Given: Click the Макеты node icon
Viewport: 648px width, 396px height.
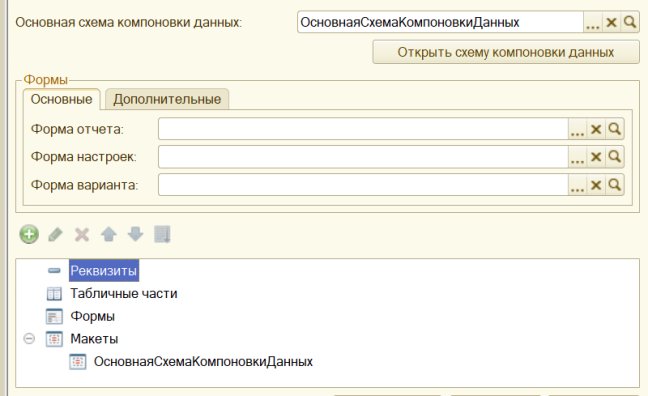Looking at the screenshot, I should coord(54,339).
